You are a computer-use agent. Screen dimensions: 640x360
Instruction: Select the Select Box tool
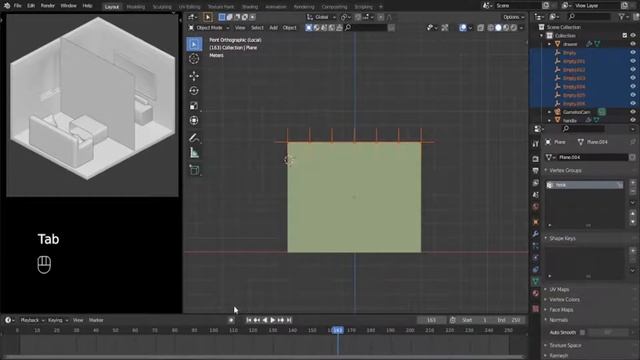click(x=194, y=44)
